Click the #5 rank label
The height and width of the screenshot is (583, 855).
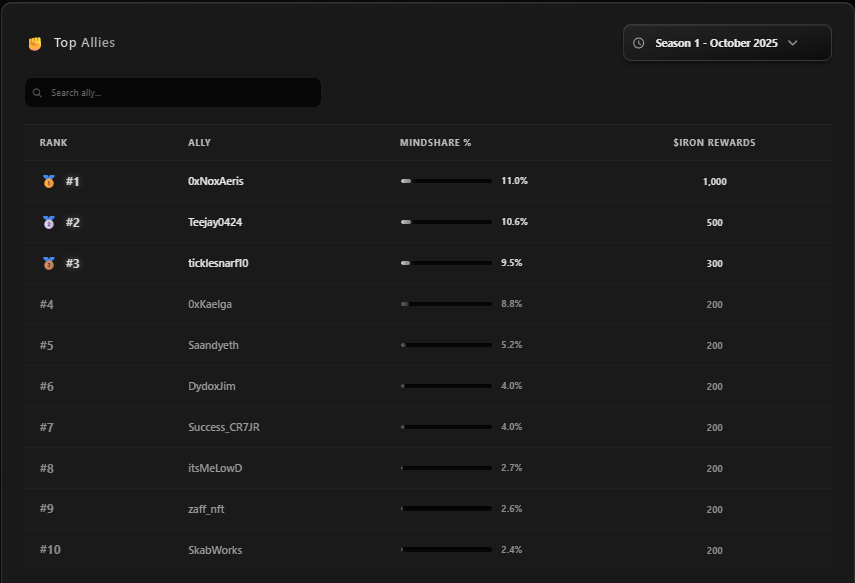46,345
